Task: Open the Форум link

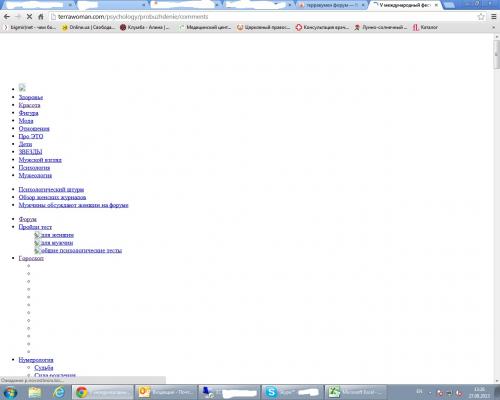Action: pyautogui.click(x=27, y=219)
